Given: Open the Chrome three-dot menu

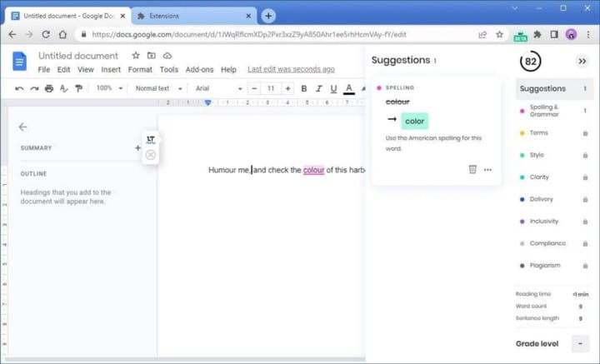Looking at the screenshot, I should (588, 35).
